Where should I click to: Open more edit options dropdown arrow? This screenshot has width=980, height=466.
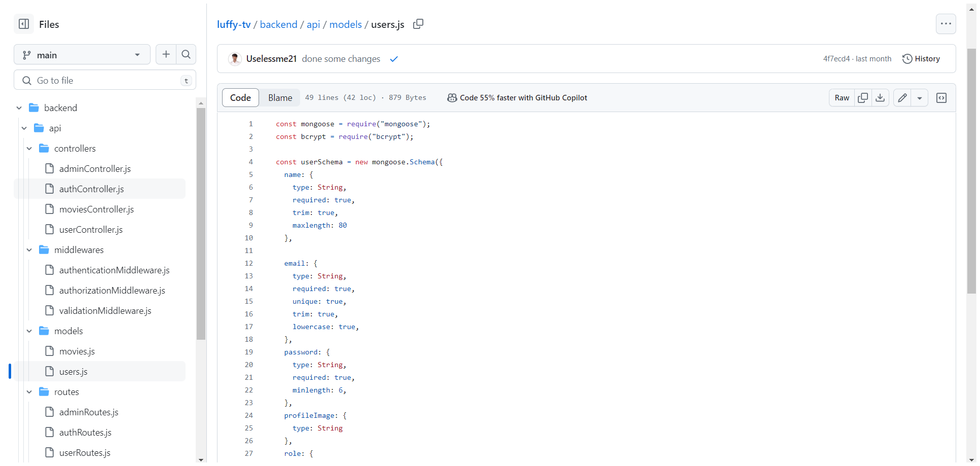(920, 98)
